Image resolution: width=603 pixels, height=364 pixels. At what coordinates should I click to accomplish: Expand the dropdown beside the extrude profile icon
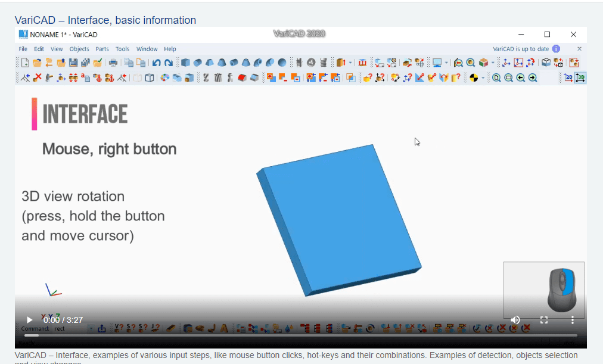pos(350,63)
